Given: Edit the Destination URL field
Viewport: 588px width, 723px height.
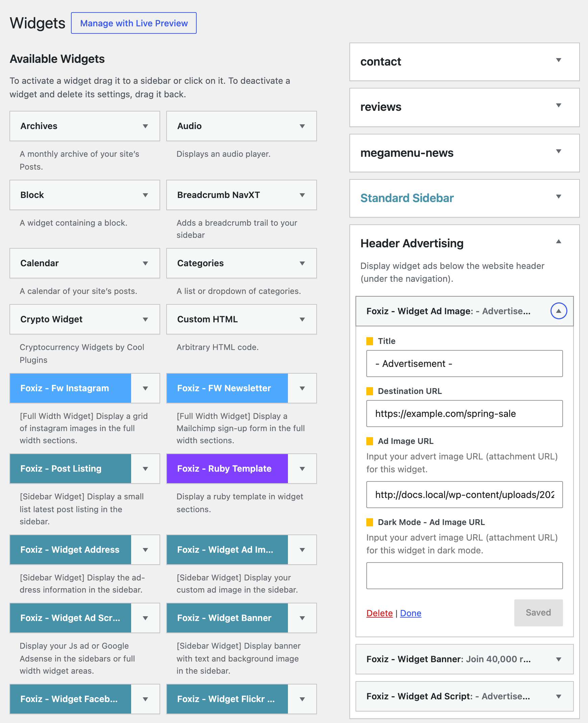Looking at the screenshot, I should (x=464, y=414).
